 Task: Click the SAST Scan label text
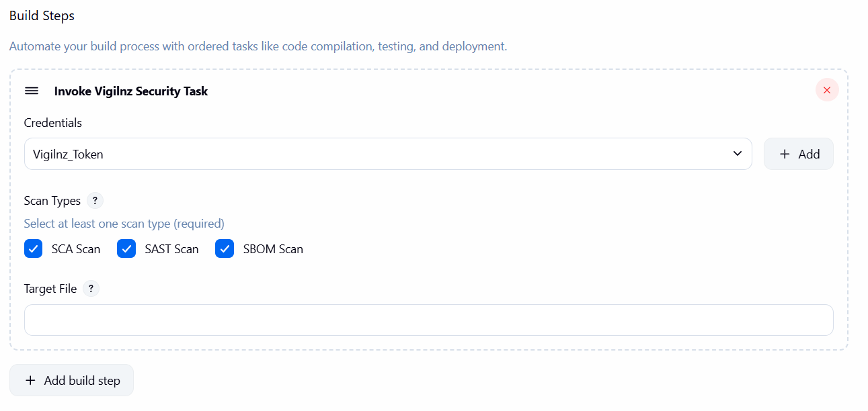tap(171, 249)
